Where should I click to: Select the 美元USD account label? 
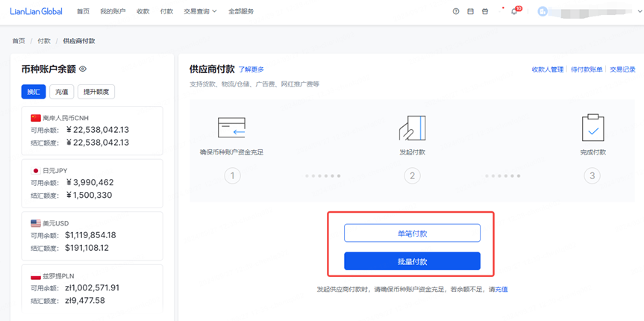pyautogui.click(x=56, y=223)
